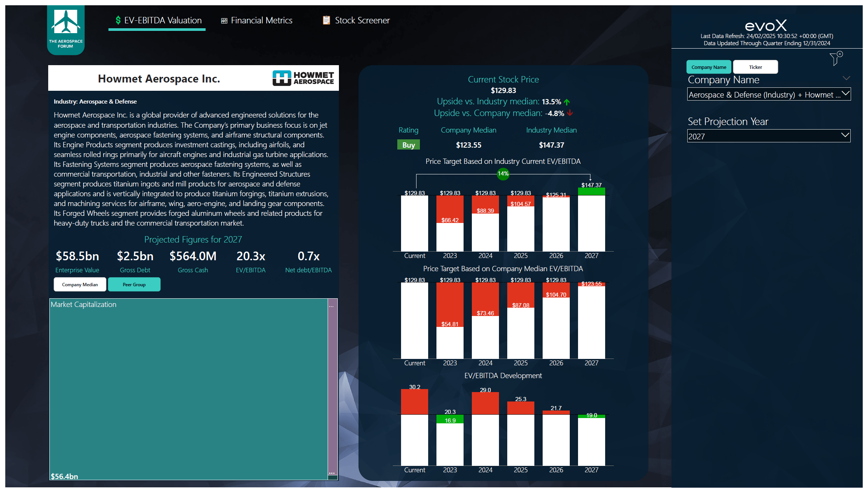Viewport: 868px width, 493px height.
Task: Select the EV-EBITDA Valuation dollar icon
Action: (117, 20)
